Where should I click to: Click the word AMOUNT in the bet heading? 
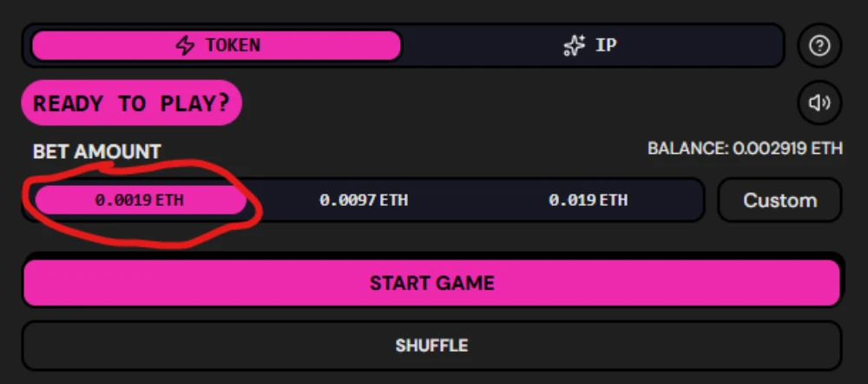click(x=117, y=151)
